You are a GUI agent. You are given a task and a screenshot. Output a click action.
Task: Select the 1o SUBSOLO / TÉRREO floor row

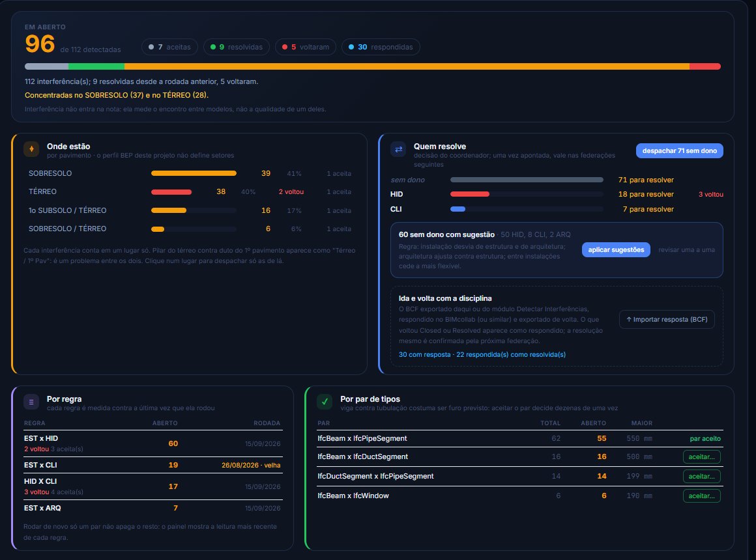point(190,210)
